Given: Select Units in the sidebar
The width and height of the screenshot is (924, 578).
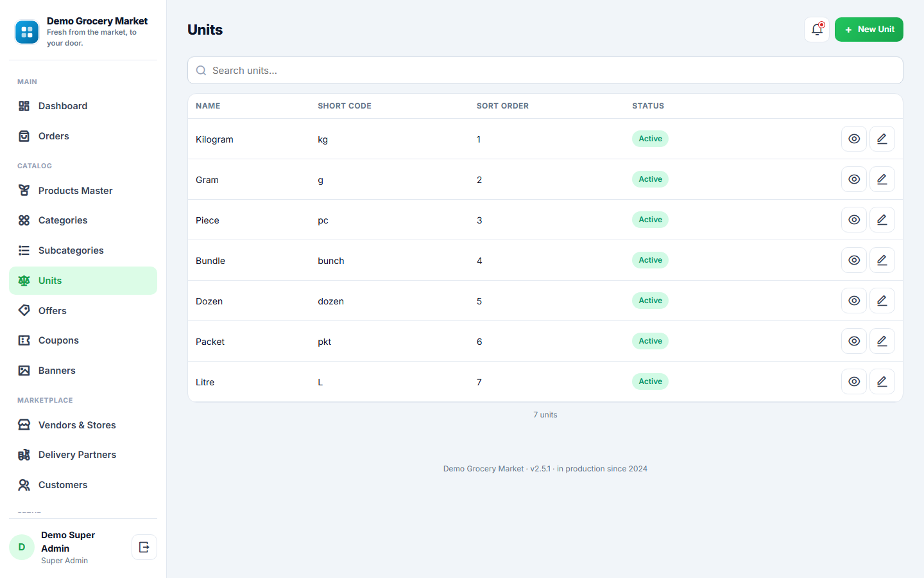Looking at the screenshot, I should (x=83, y=281).
